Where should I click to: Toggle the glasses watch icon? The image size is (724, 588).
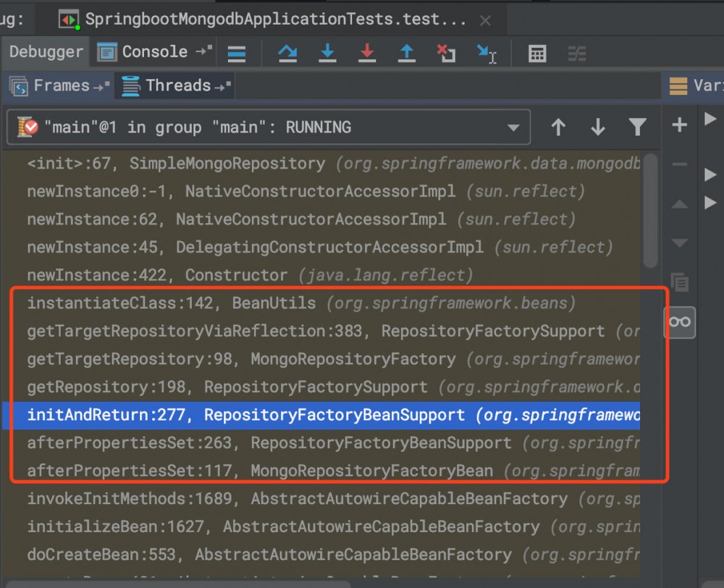tap(679, 322)
